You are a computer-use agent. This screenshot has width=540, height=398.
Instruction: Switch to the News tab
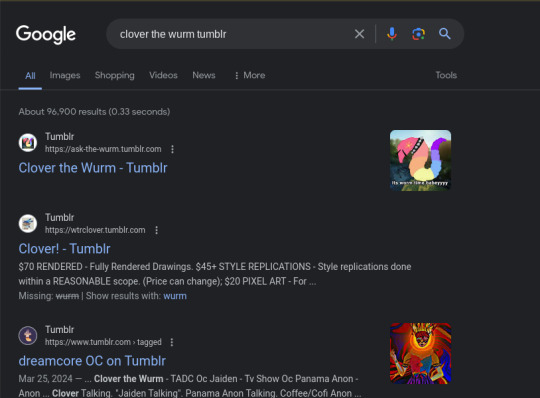tap(204, 75)
